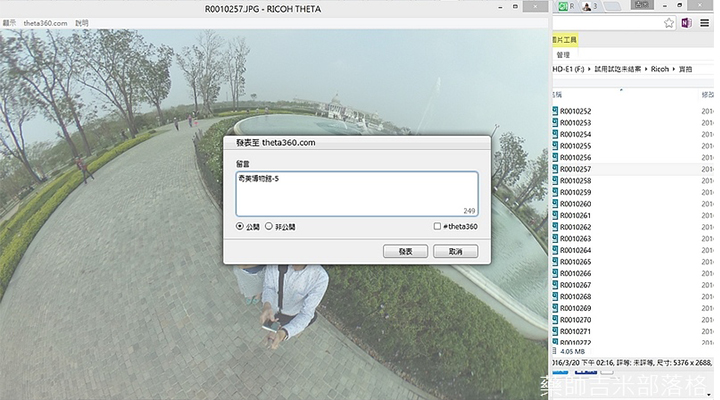Click the file icon beside R0010262
The width and height of the screenshot is (720, 400).
point(555,227)
